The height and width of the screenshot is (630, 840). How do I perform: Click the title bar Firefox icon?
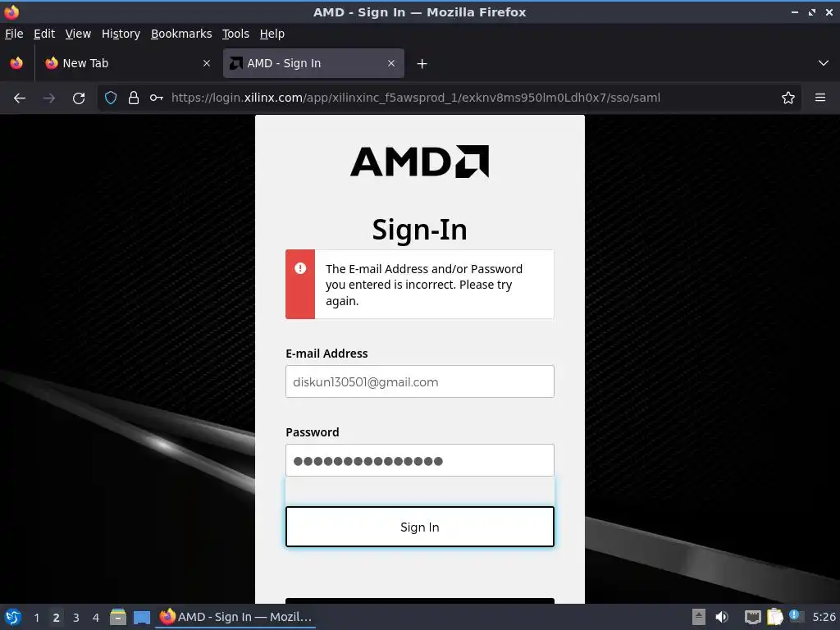11,11
